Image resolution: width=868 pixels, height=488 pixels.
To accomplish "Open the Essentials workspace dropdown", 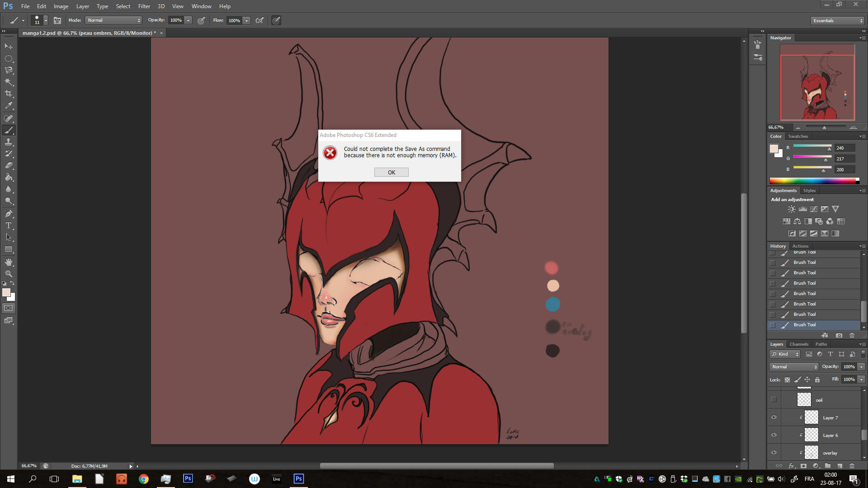I will point(837,21).
